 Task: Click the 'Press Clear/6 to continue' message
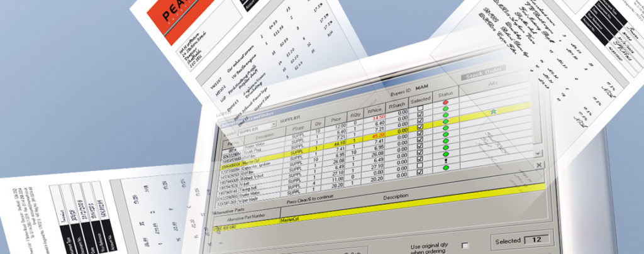[309, 199]
